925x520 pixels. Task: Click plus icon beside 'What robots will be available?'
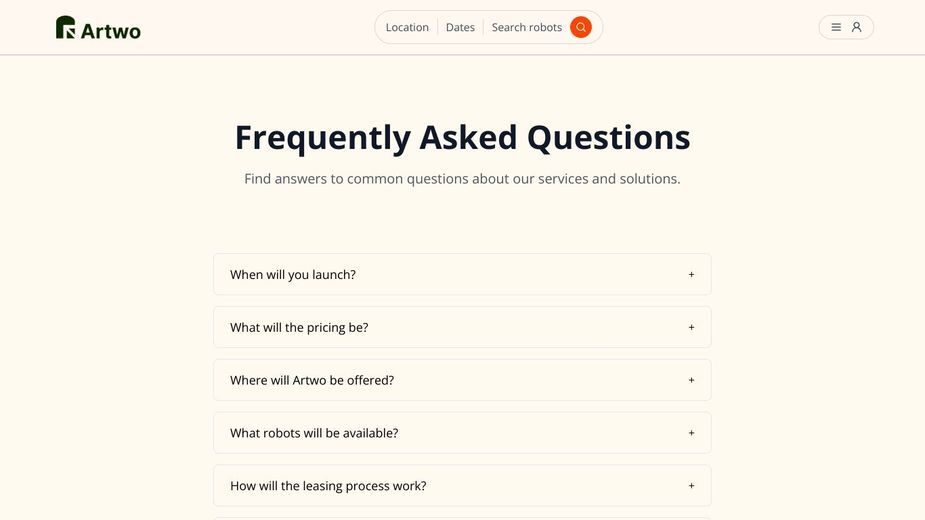coord(691,433)
